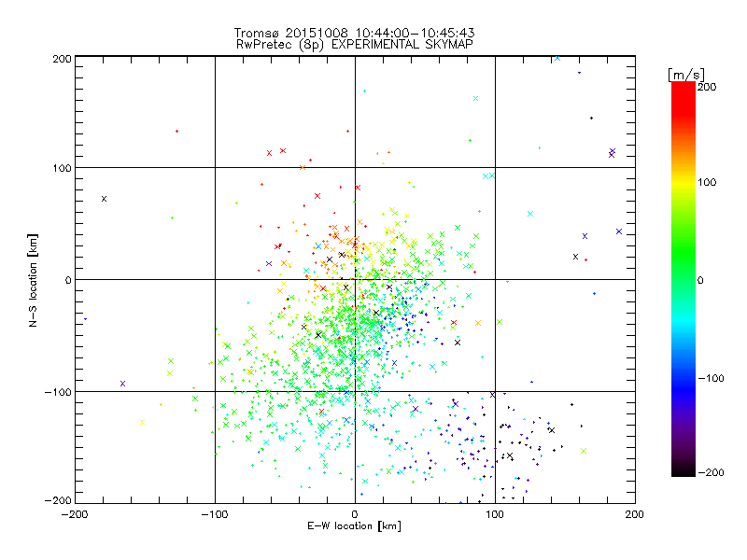Click the subtitle 'RwPretec (8p) EXPERIMENTAL SKYMAP'
This screenshot has width=747, height=560.
click(355, 45)
